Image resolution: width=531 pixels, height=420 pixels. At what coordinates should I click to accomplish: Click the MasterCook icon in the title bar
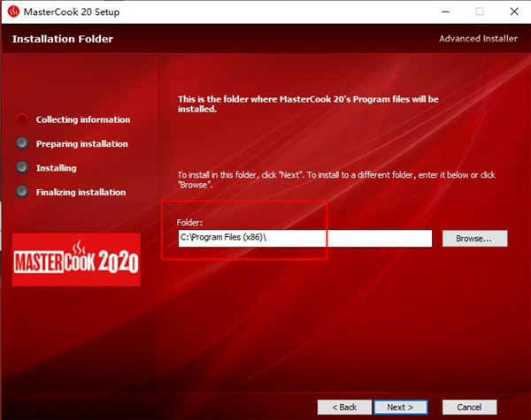pyautogui.click(x=13, y=11)
